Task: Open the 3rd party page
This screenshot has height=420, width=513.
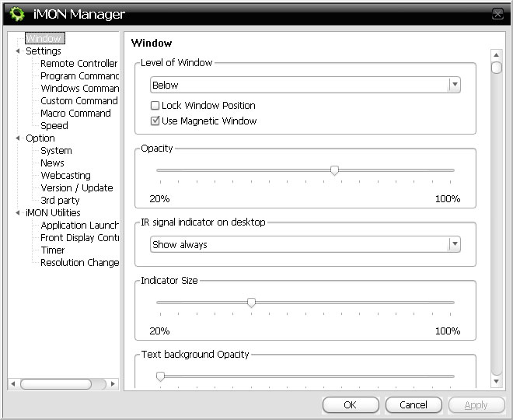Action: coord(60,201)
